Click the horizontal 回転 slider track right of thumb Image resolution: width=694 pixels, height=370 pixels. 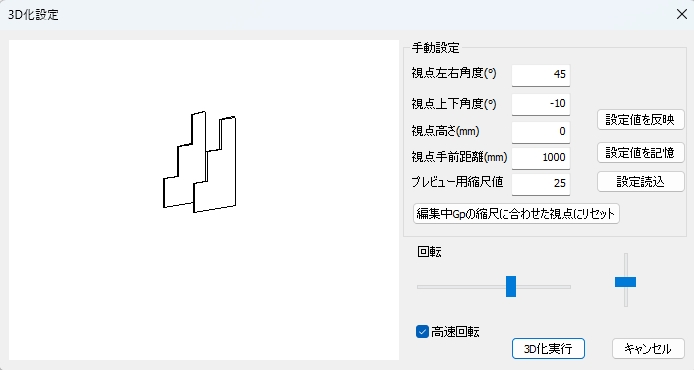544,287
